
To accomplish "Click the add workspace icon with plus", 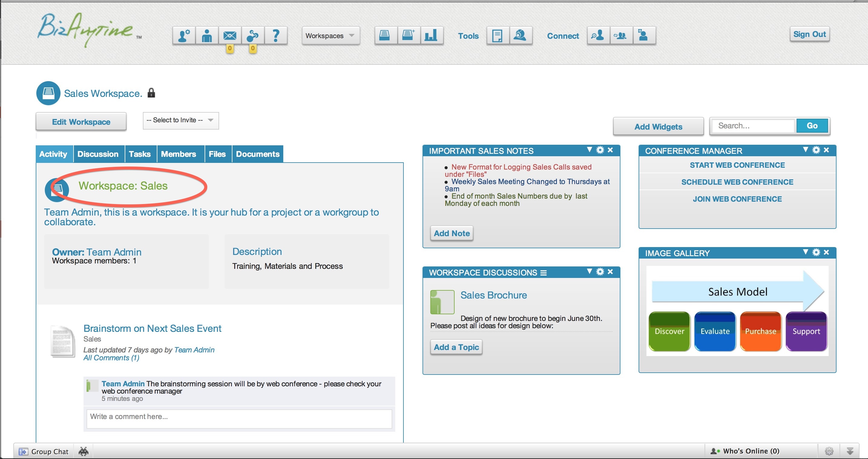I will tap(408, 35).
